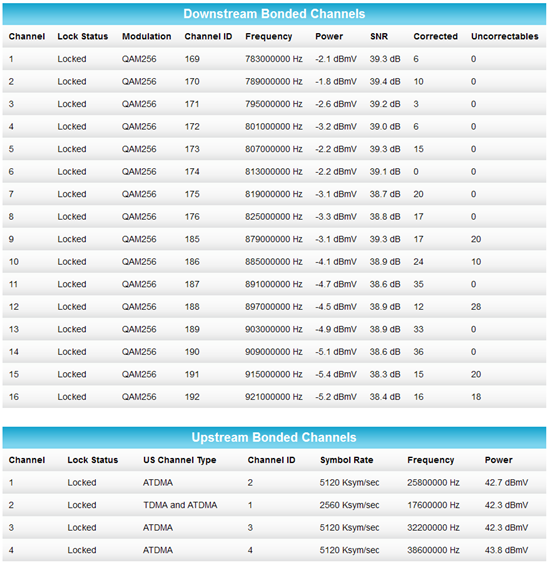
Task: Select the Symbol Rate column header
Action: coord(346,460)
